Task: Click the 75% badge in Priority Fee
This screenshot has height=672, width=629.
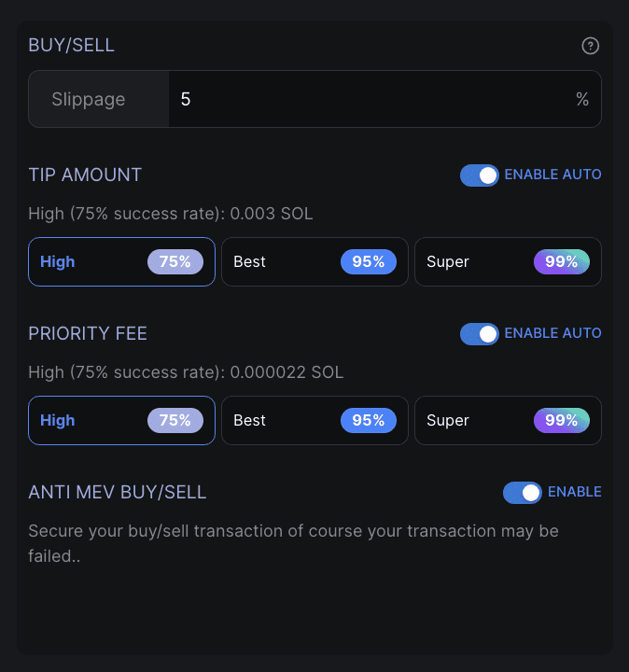Action: [x=175, y=420]
